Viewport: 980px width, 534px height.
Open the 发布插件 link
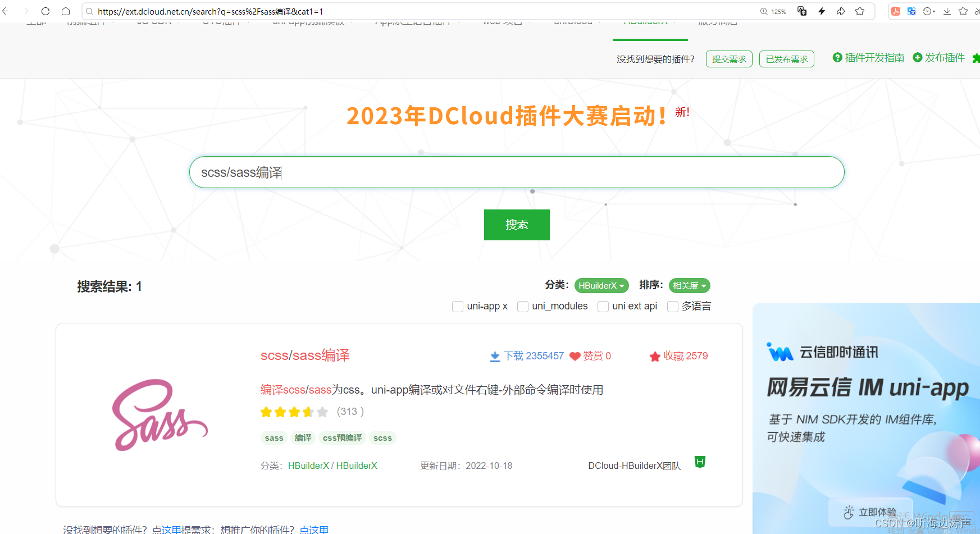pyautogui.click(x=945, y=58)
